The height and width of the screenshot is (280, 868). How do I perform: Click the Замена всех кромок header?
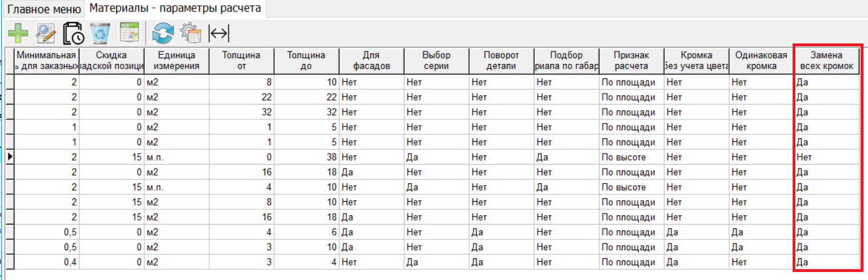(x=827, y=61)
